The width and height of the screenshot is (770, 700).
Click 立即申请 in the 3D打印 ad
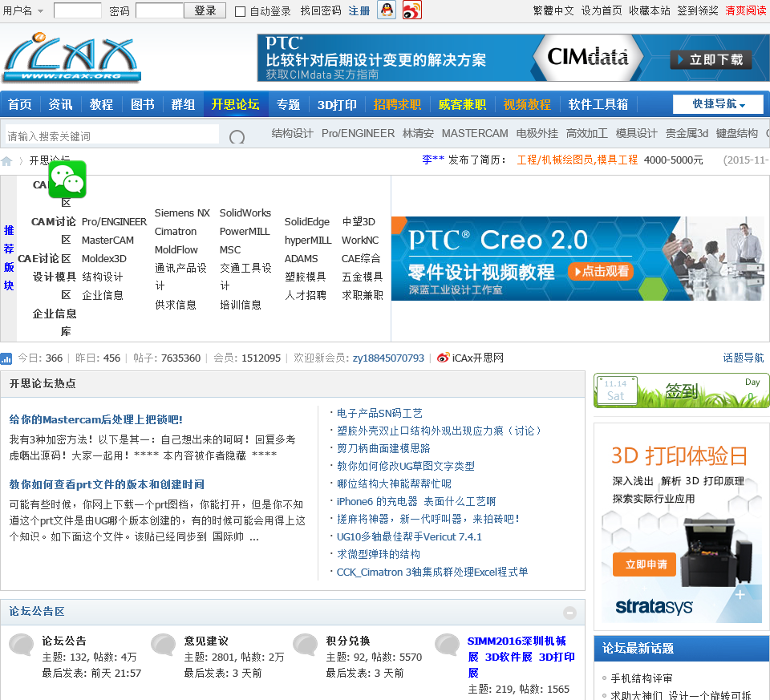[x=644, y=564]
